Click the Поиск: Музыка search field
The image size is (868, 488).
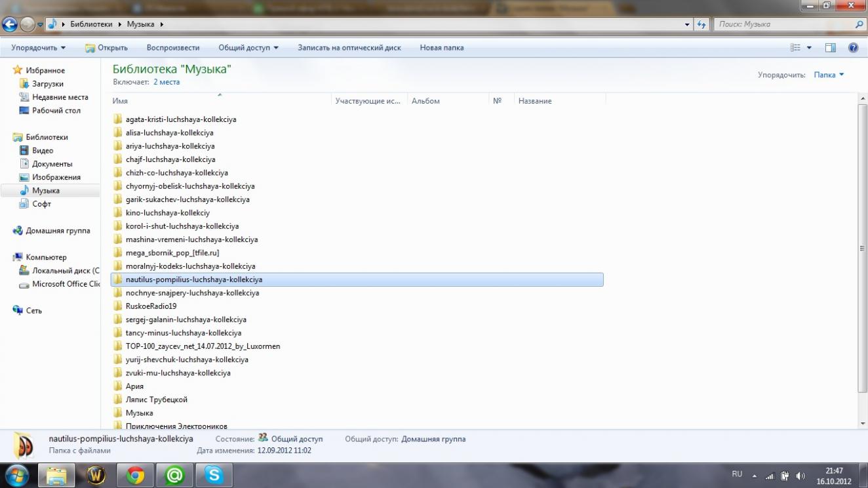point(783,24)
